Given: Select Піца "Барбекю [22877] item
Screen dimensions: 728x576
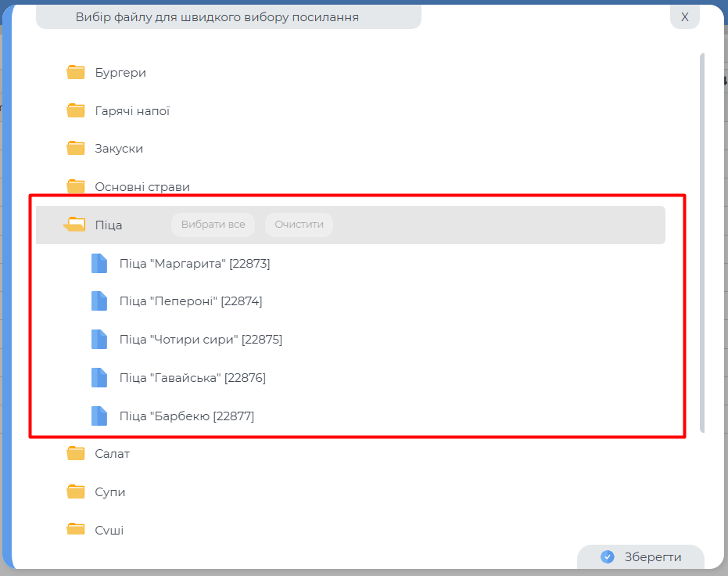Looking at the screenshot, I should (186, 416).
